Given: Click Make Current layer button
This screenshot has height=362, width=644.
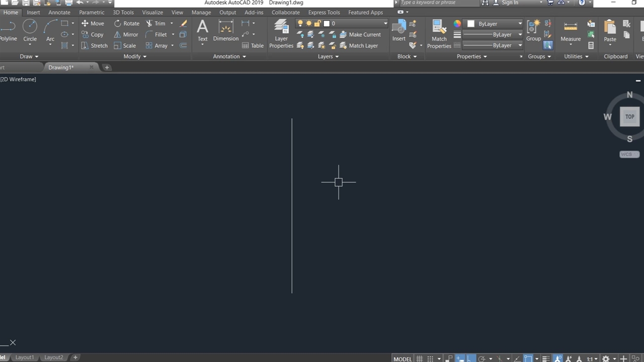Looking at the screenshot, I should click(360, 35).
